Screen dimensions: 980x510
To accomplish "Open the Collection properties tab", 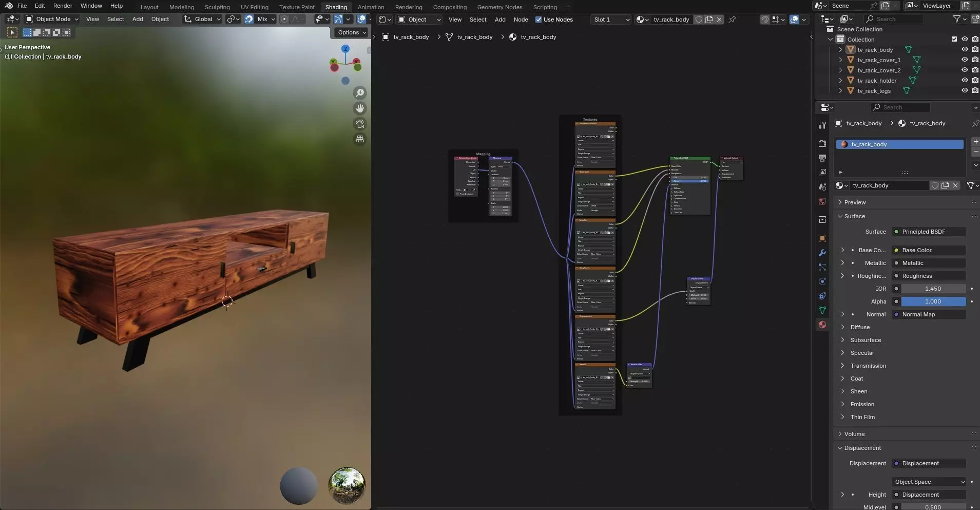I will click(x=822, y=220).
